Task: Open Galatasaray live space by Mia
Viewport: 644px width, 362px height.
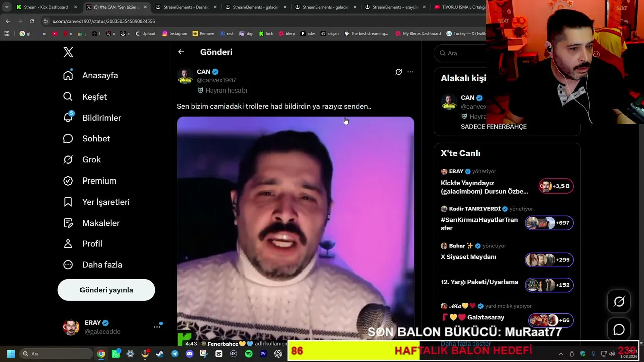Action: 473,317
